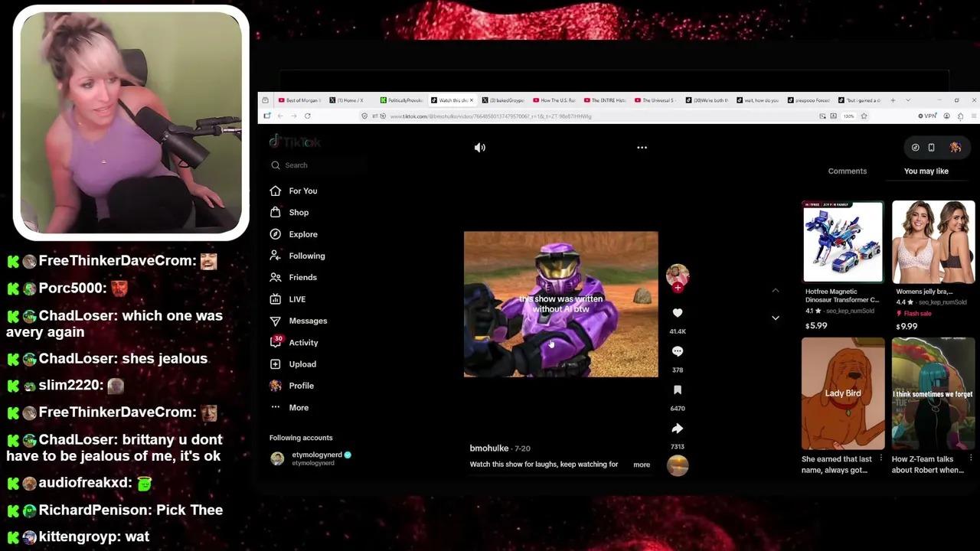The height and width of the screenshot is (551, 980).
Task: Open the etymologynerd following account
Action: click(x=311, y=458)
